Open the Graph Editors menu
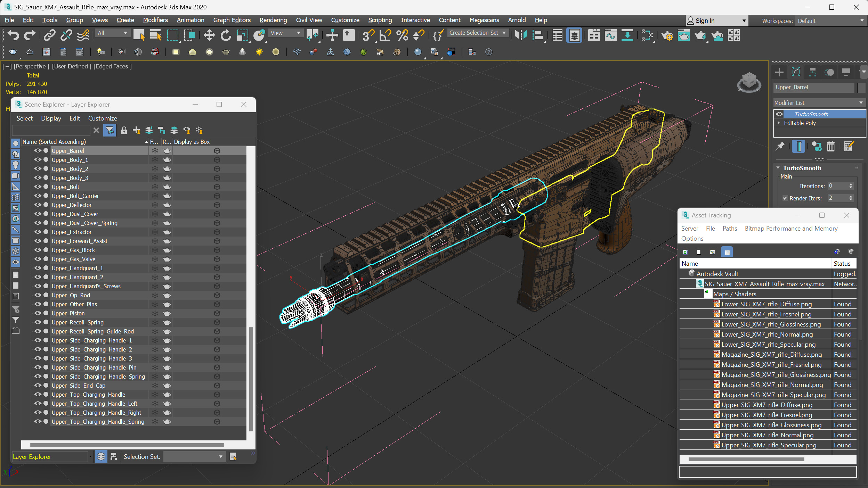This screenshot has height=488, width=868. pos(232,20)
